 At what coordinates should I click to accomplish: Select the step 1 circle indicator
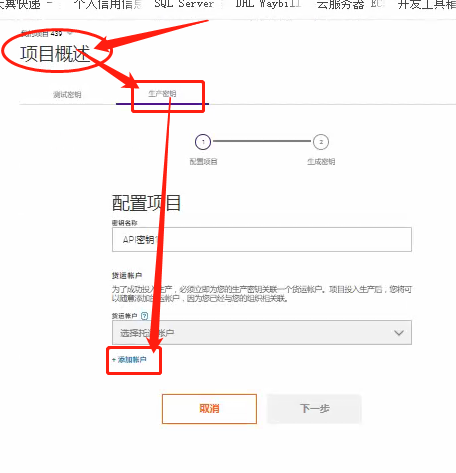click(203, 142)
